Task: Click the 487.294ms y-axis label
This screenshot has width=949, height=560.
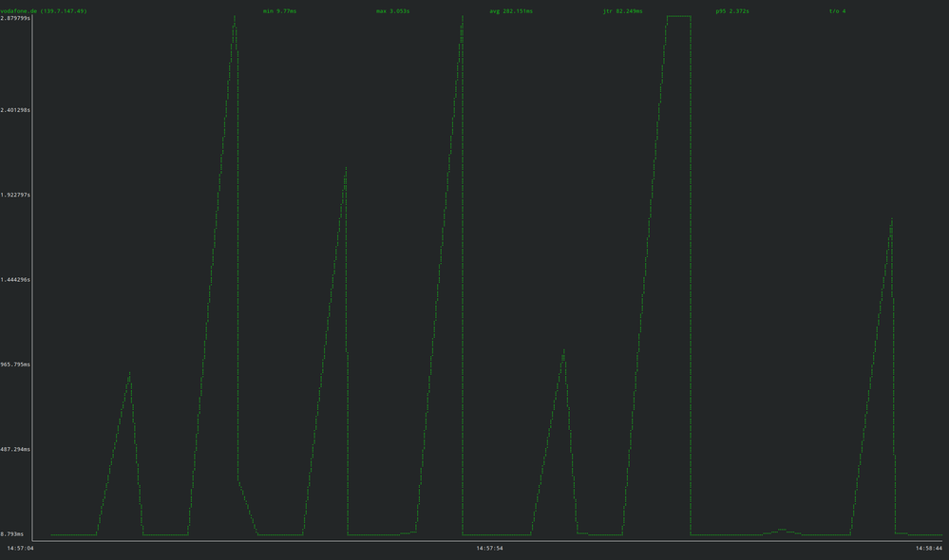Action: pos(15,449)
